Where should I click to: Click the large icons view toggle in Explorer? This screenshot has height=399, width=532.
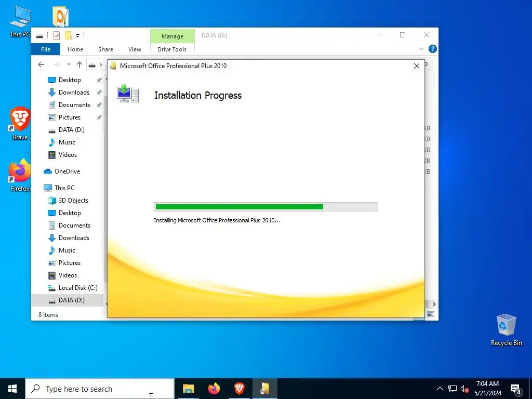tap(431, 314)
